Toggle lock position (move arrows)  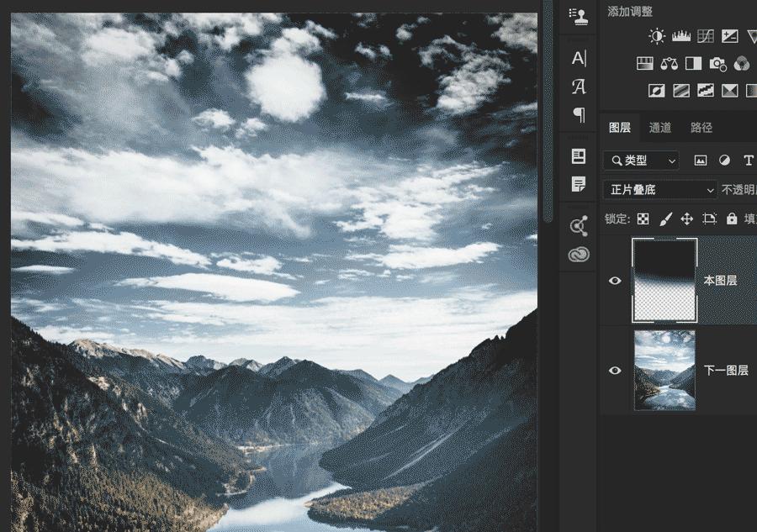[x=686, y=219]
